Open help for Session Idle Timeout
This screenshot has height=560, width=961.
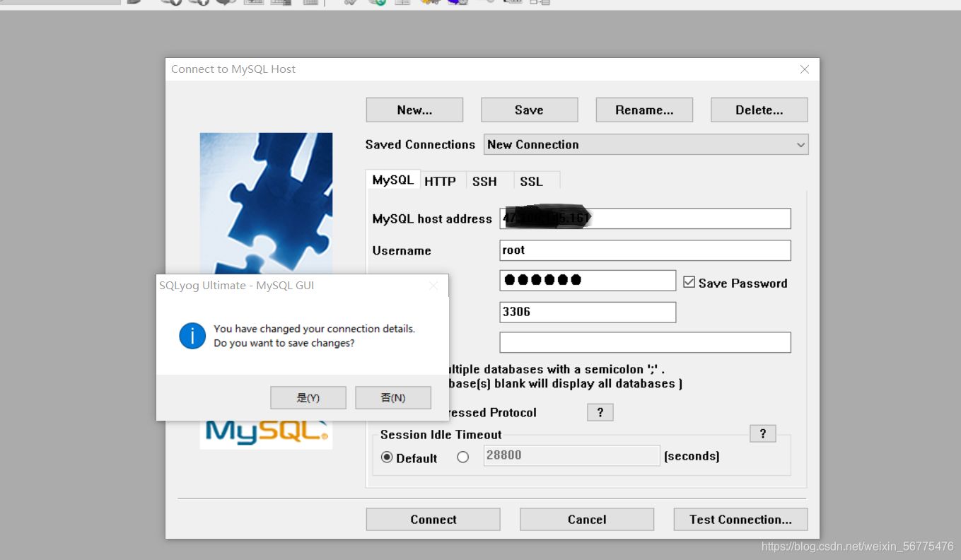click(763, 433)
